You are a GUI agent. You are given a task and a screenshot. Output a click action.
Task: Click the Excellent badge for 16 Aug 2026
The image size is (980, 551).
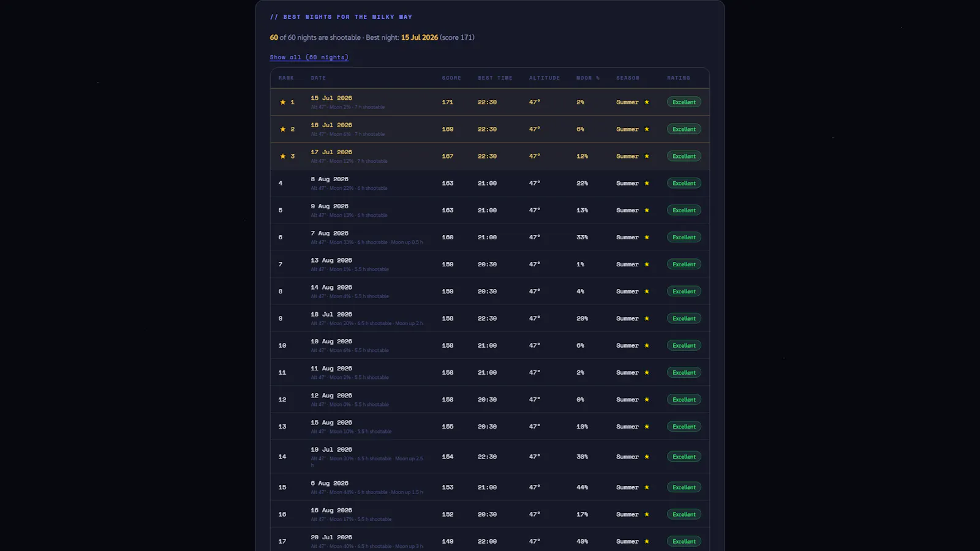point(684,514)
